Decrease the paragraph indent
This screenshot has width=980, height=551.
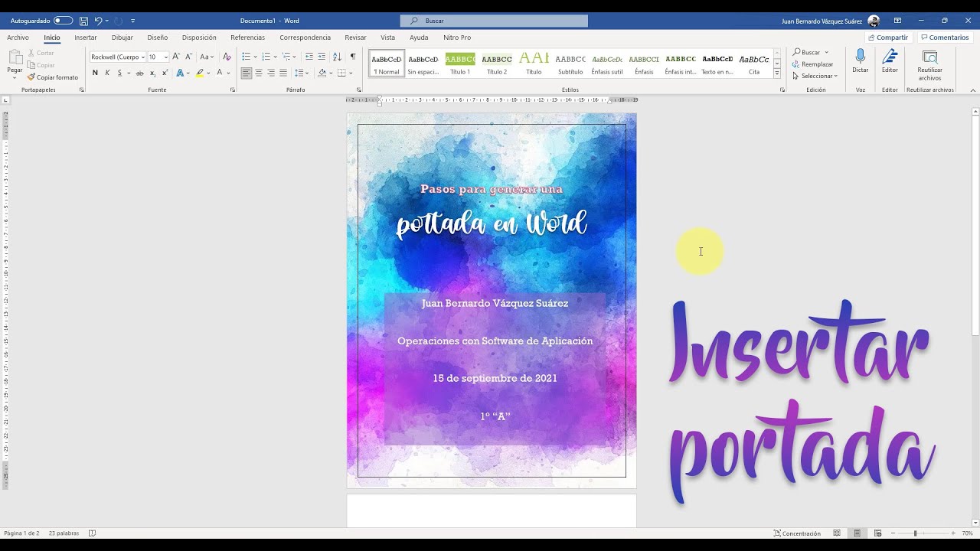[x=309, y=57]
